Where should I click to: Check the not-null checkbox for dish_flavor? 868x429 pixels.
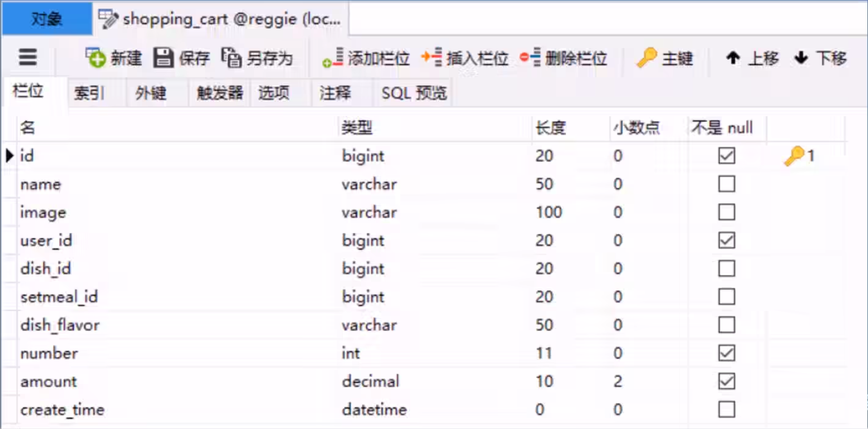pos(726,325)
